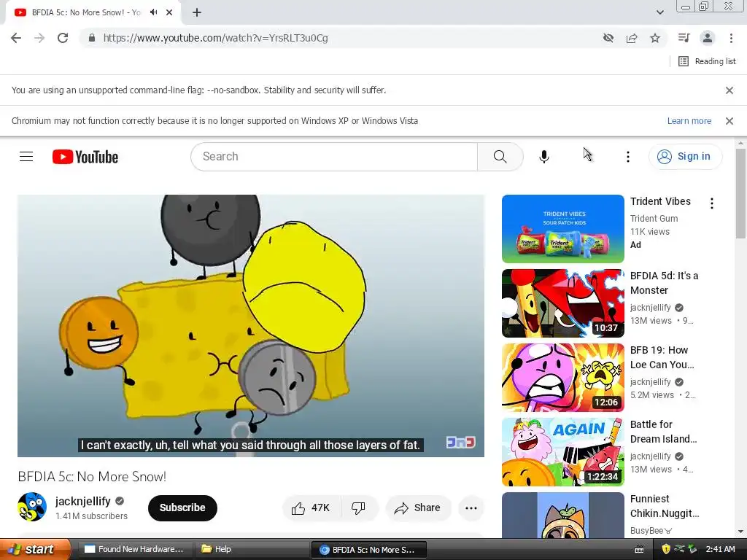Viewport: 747px width, 560px height.
Task: Open Trident Vibes ad thumbnail
Action: pyautogui.click(x=562, y=228)
